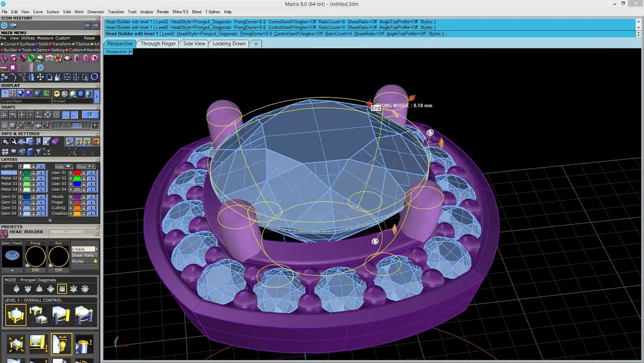Screen dimensions: 644x363
Task: Switch to the Side View tab
Action: pos(194,44)
